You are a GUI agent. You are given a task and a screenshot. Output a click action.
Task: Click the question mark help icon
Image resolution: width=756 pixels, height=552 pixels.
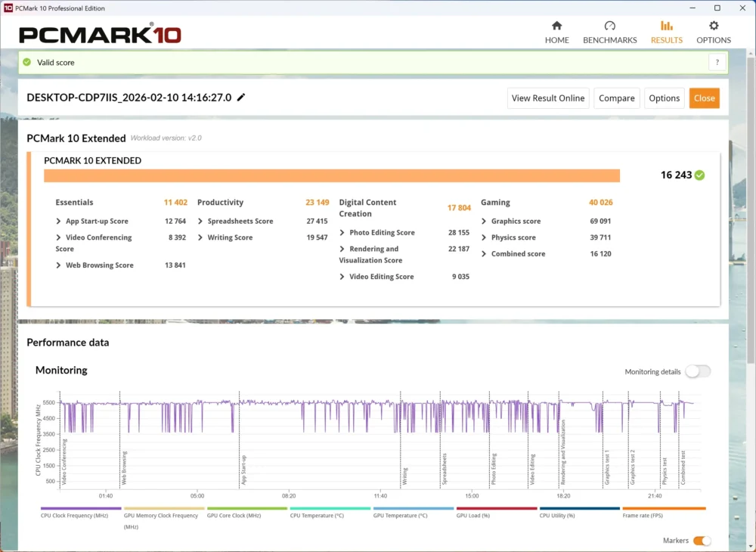pyautogui.click(x=717, y=62)
